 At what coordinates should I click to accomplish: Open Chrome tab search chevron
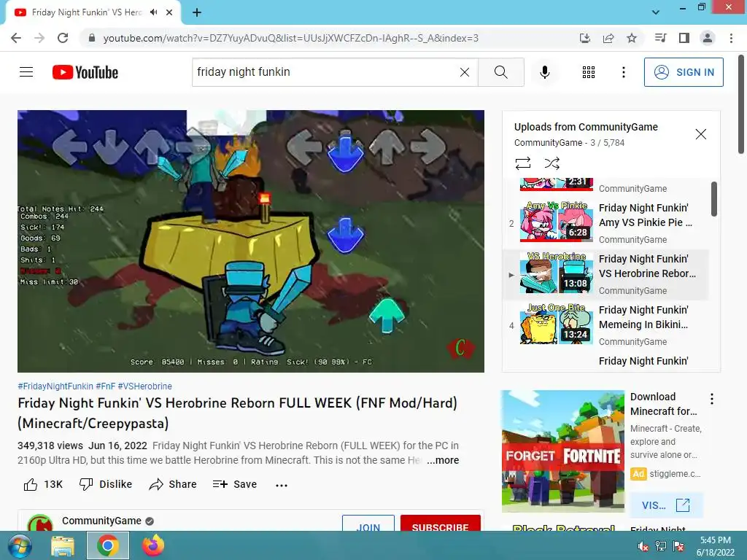tap(656, 12)
